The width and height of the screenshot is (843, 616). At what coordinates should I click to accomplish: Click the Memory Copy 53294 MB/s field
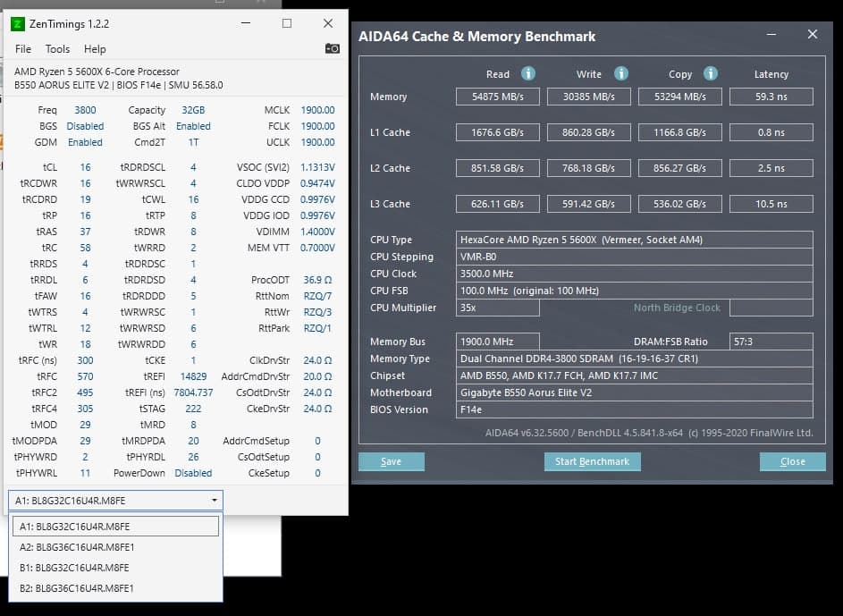[680, 97]
